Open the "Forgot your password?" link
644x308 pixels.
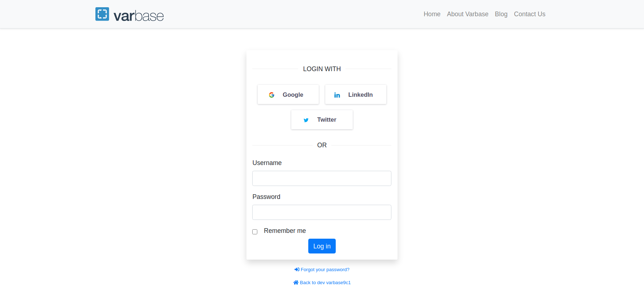click(325, 270)
